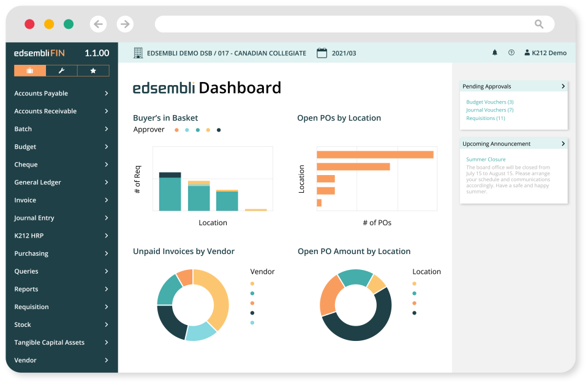This screenshot has height=385, width=588.
Task: Open notifications via the bell icon
Action: point(494,53)
